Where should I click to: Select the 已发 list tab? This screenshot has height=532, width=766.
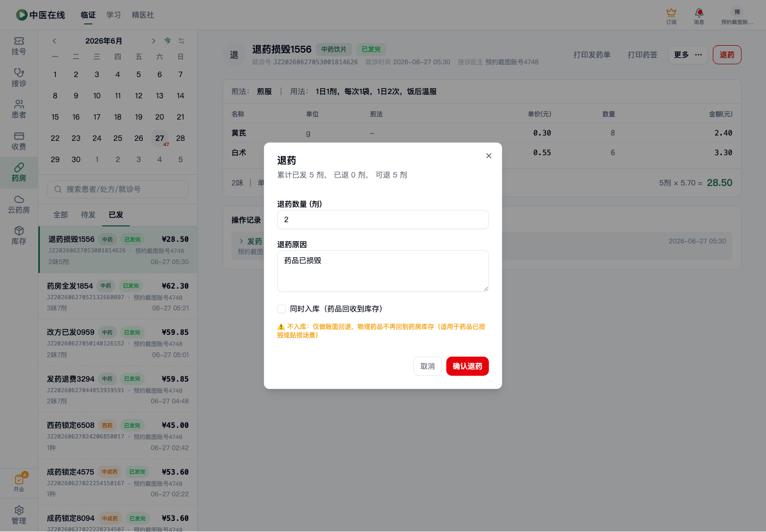[x=116, y=215]
